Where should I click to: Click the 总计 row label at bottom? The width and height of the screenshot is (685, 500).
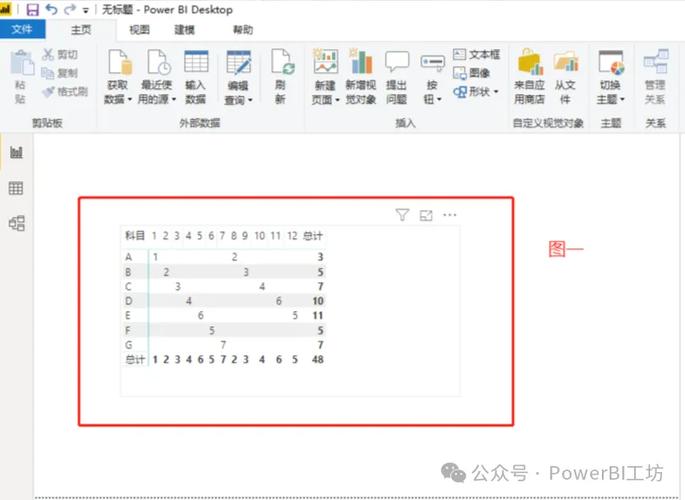tap(135, 359)
